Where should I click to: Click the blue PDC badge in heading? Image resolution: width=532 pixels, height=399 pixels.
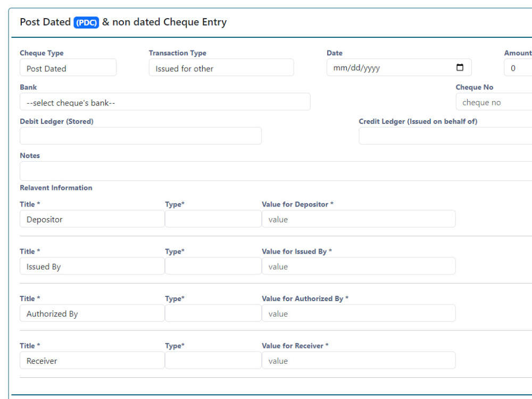pyautogui.click(x=86, y=22)
